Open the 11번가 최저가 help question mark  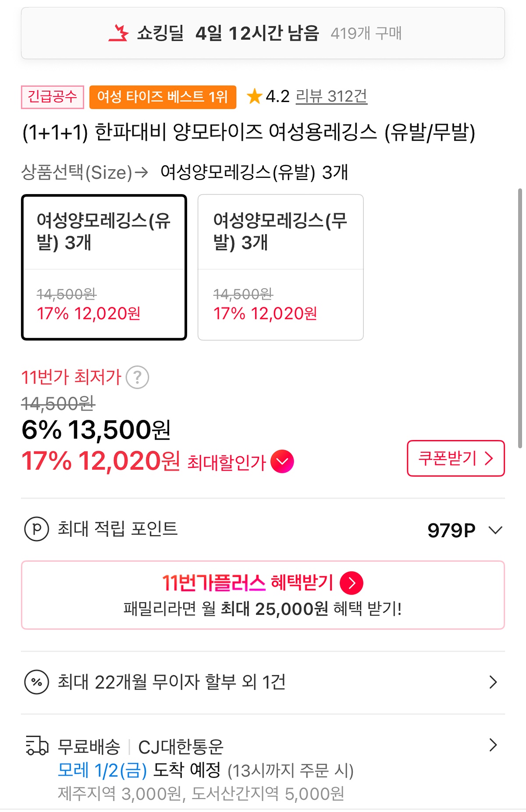[137, 377]
